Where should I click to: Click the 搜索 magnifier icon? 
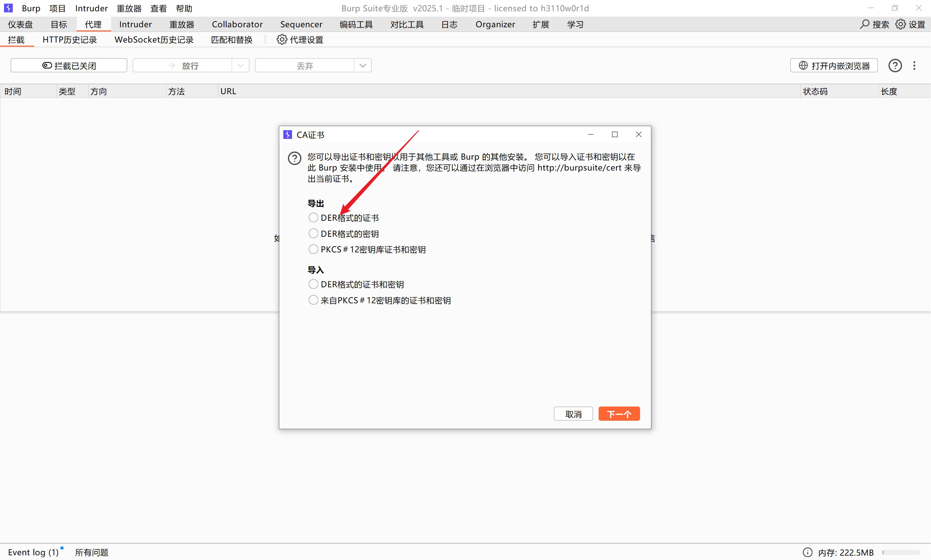[x=864, y=24]
